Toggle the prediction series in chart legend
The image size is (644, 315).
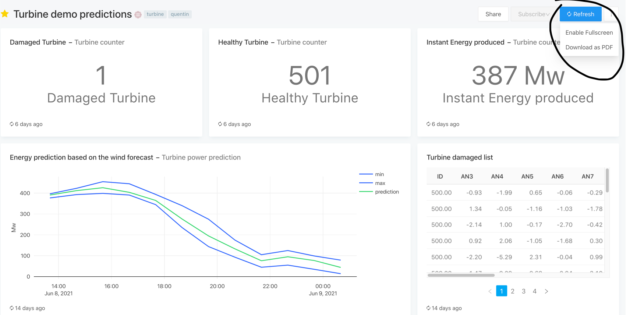[386, 192]
